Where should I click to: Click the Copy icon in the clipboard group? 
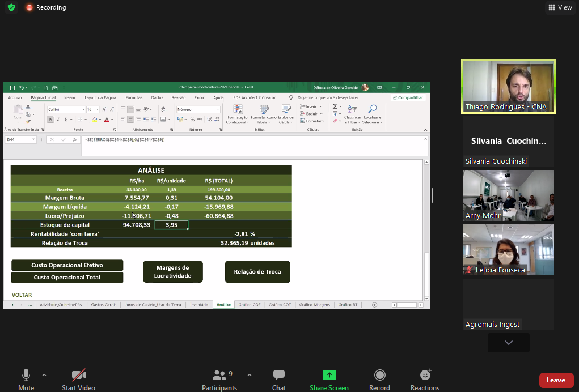tap(28, 114)
